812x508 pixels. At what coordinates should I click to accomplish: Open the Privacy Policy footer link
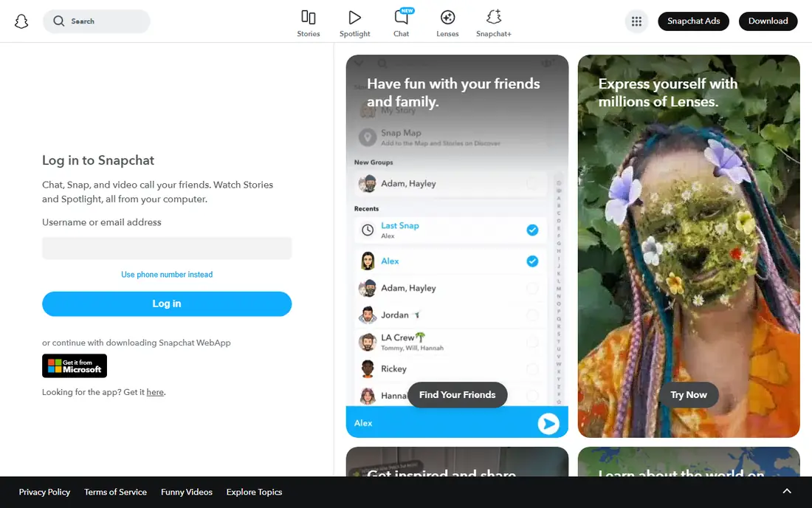click(x=44, y=492)
